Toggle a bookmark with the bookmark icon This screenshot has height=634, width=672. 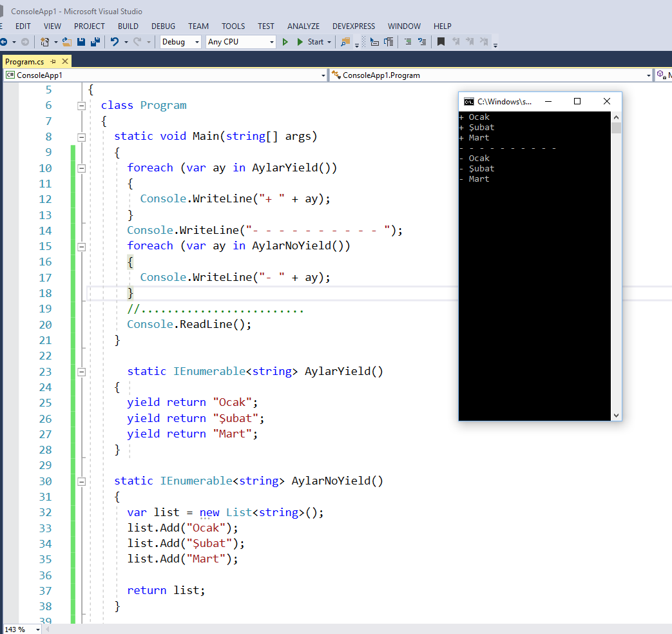click(441, 41)
